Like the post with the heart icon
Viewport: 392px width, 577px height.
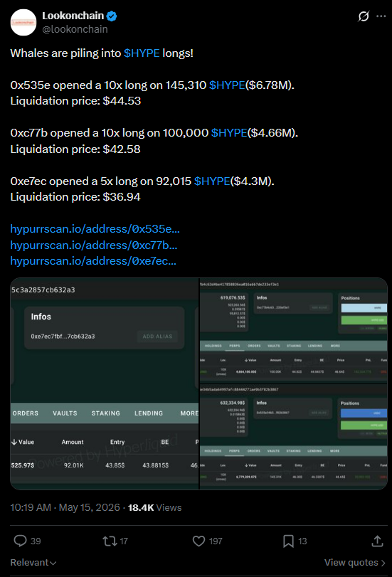coord(198,541)
